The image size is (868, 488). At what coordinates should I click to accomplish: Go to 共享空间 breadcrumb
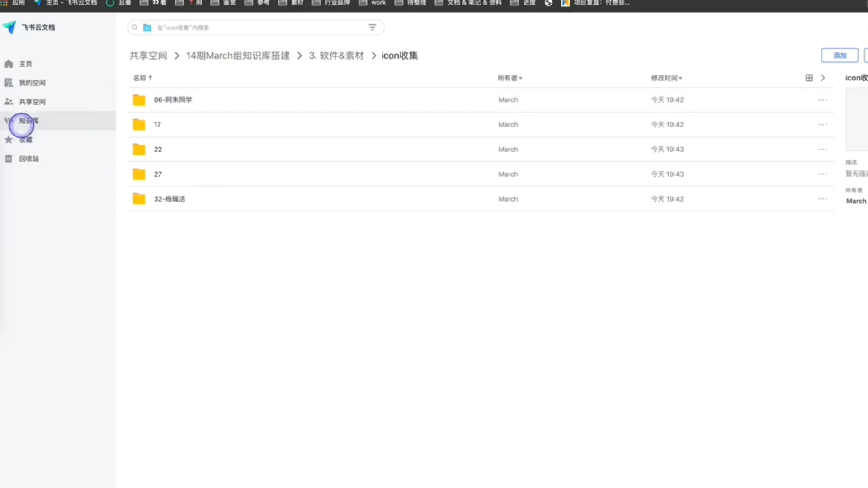[148, 56]
